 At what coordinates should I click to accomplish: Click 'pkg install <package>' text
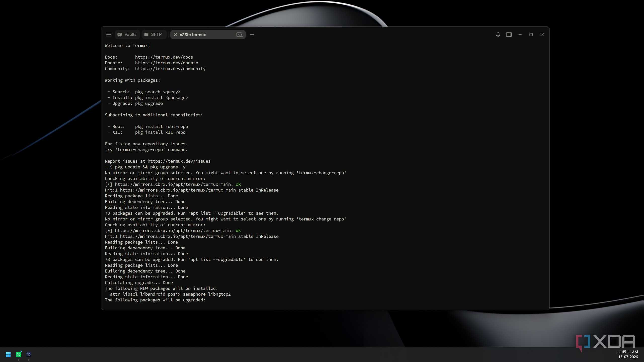[x=162, y=98]
